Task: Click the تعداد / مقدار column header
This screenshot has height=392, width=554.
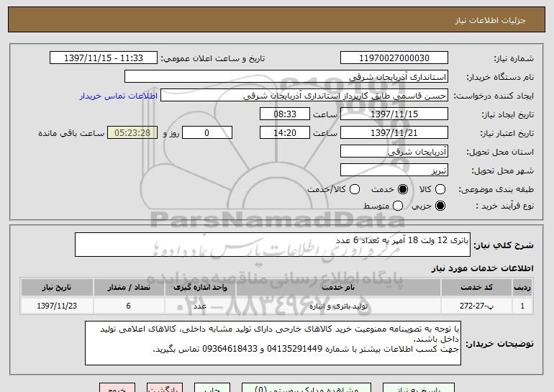Action: click(x=129, y=288)
